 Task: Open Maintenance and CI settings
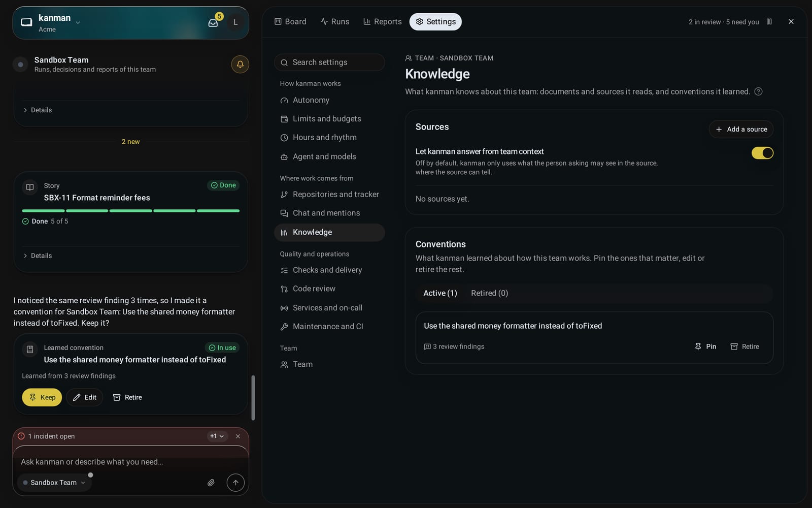(x=329, y=327)
